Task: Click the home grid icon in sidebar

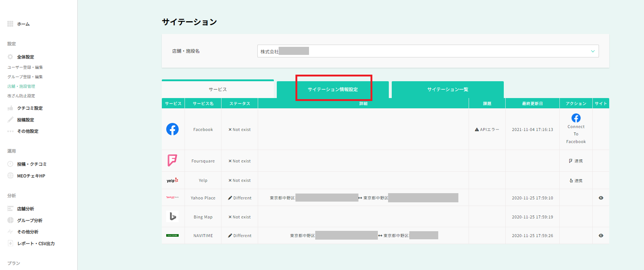Action: pos(10,24)
